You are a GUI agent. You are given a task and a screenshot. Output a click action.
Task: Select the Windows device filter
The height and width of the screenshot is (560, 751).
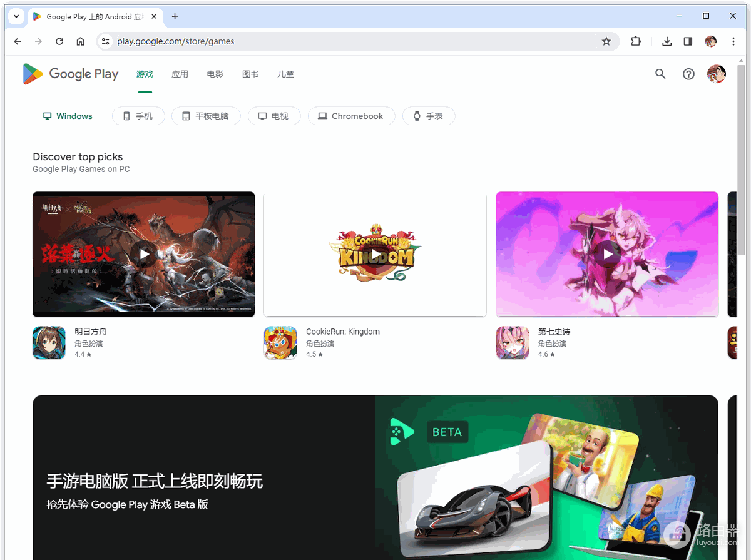tap(68, 116)
